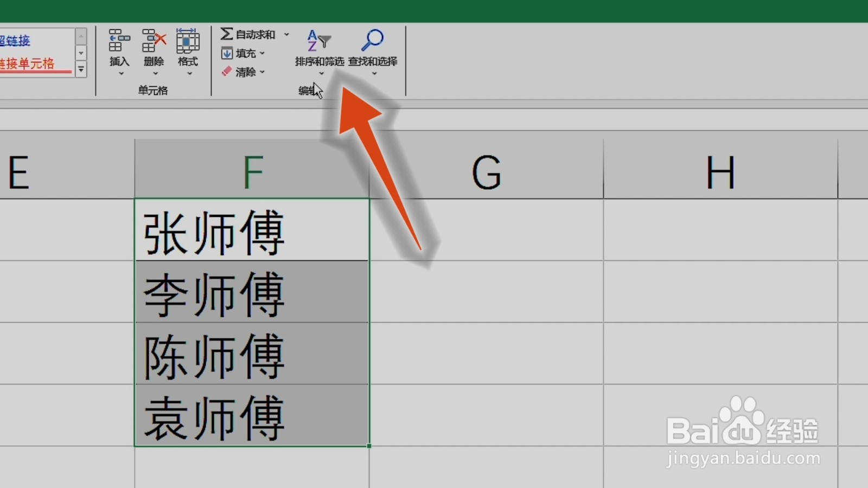
Task: Expand the 填充 dropdown arrow
Action: [x=262, y=53]
